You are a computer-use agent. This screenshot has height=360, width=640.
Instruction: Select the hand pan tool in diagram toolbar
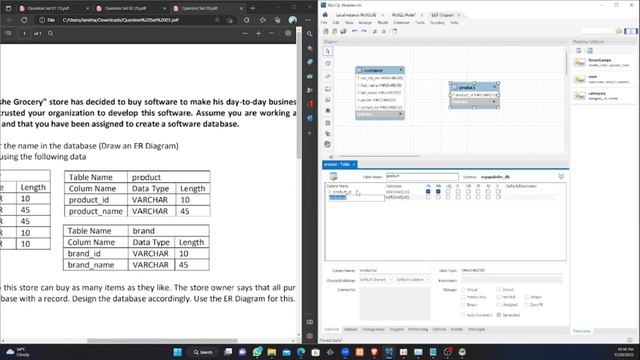pyautogui.click(x=328, y=64)
